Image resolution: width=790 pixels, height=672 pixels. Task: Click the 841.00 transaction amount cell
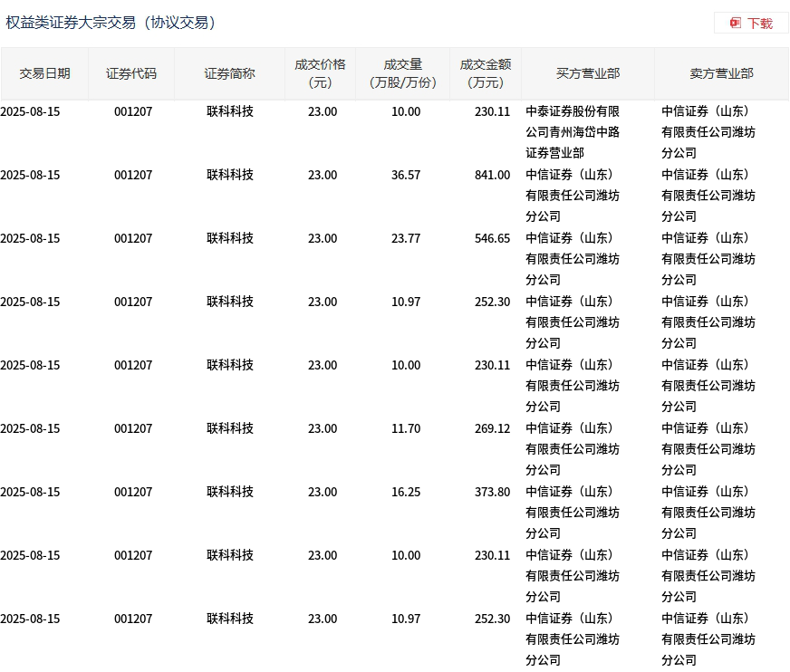tap(492, 175)
